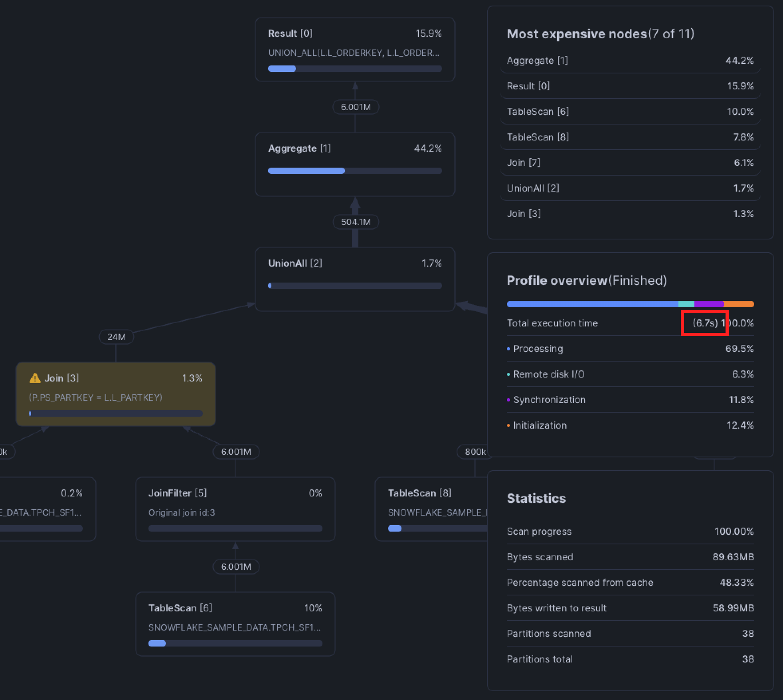Click the purple Synchronization dot

click(508, 399)
